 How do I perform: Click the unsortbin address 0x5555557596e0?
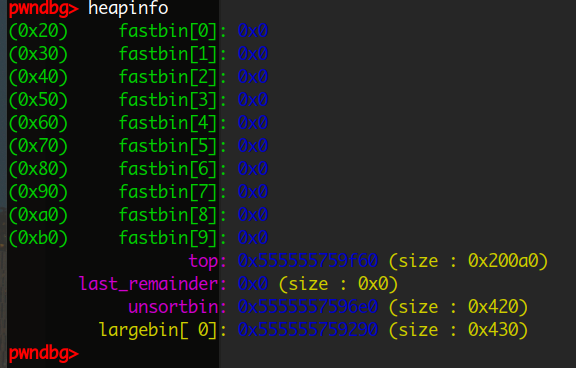pos(308,307)
